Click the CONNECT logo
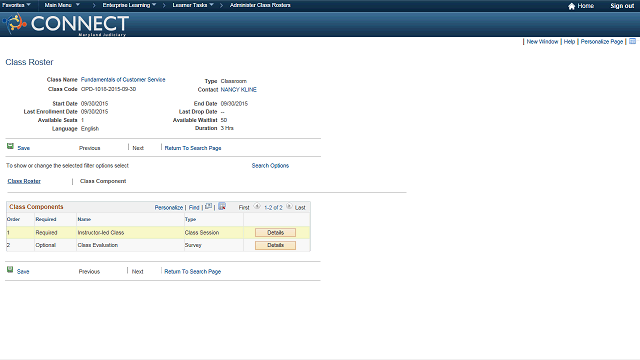Viewport: 640px width, 360px height. [66, 24]
